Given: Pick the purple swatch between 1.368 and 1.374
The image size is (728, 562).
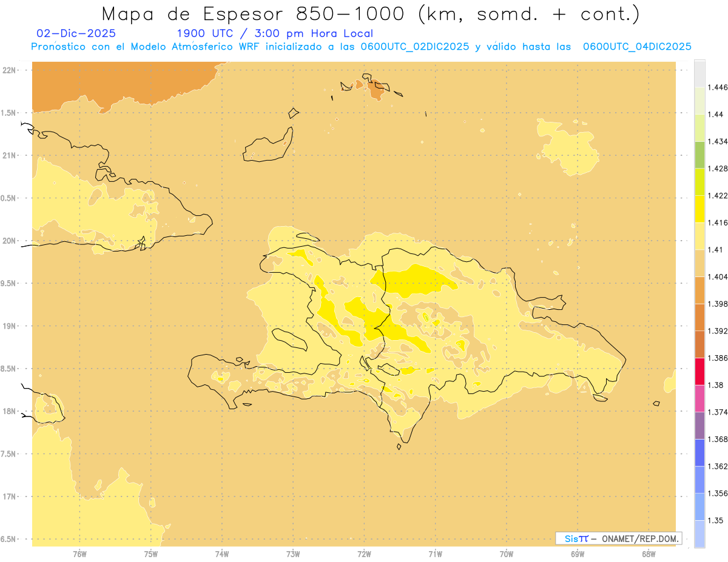Looking at the screenshot, I should [x=699, y=426].
